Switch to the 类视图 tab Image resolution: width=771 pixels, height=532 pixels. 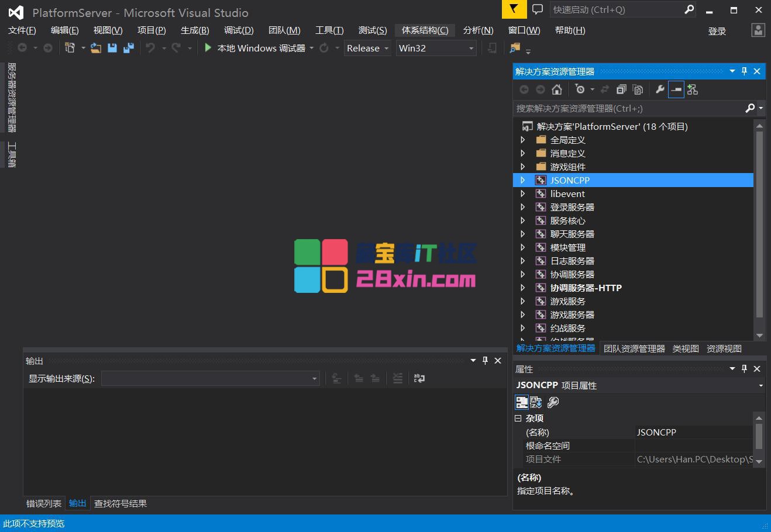click(x=686, y=348)
